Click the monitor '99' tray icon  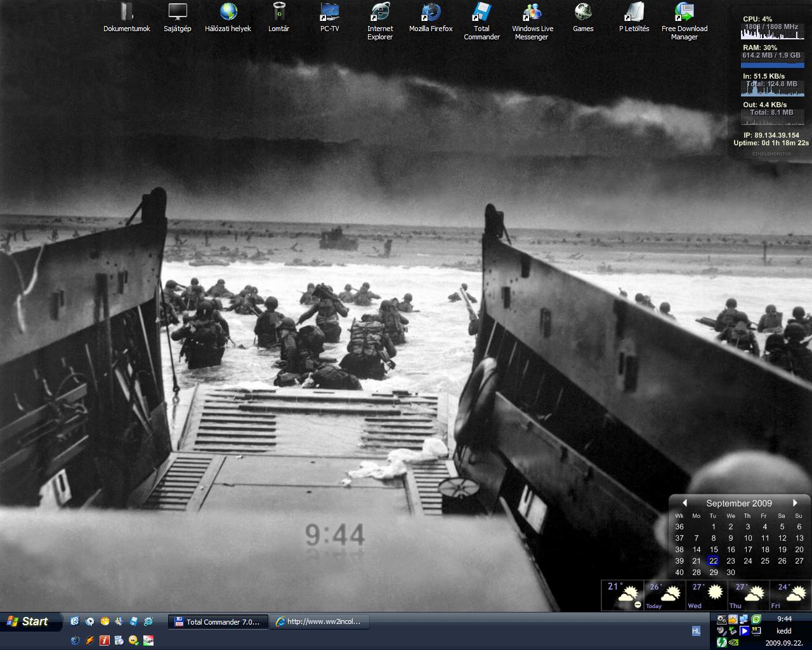tap(756, 631)
